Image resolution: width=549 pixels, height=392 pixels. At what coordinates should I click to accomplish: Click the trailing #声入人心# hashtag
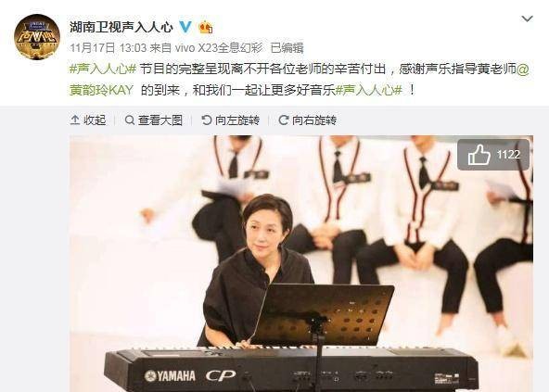tap(369, 90)
